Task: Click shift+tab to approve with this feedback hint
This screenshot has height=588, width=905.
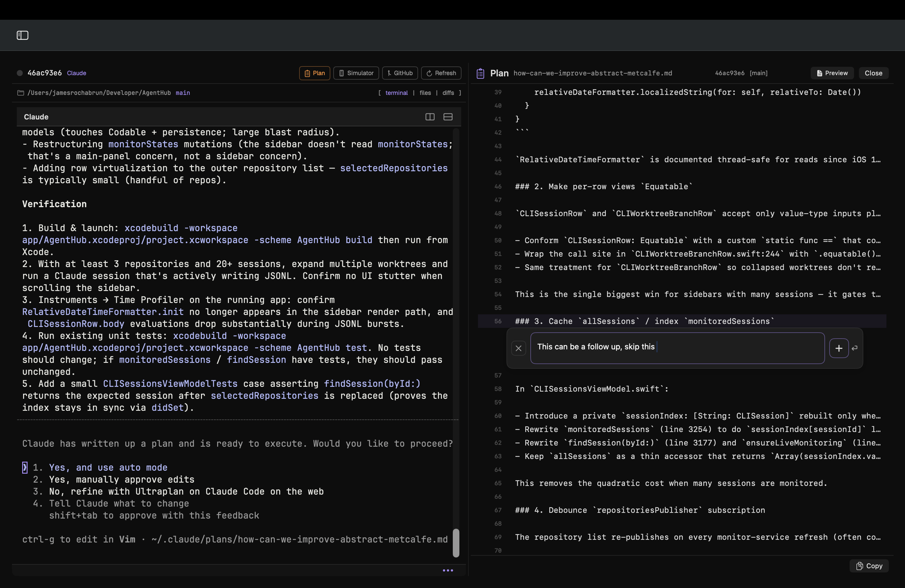Action: [x=154, y=516]
